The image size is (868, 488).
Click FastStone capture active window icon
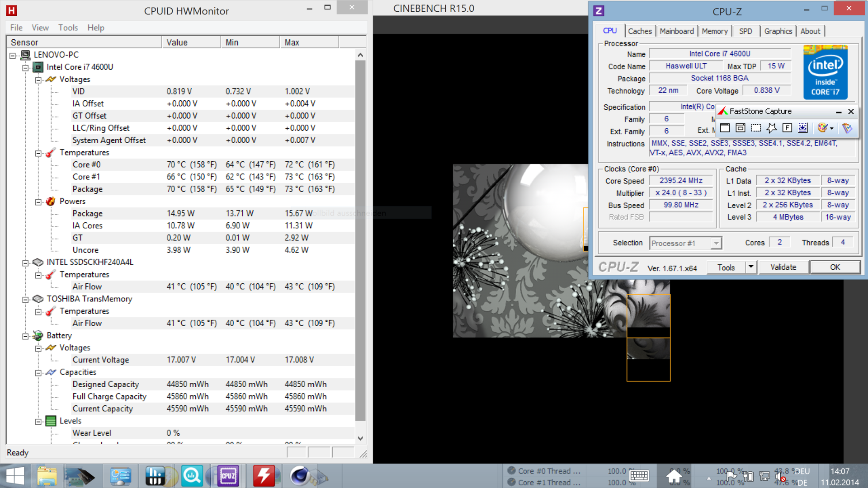(725, 128)
